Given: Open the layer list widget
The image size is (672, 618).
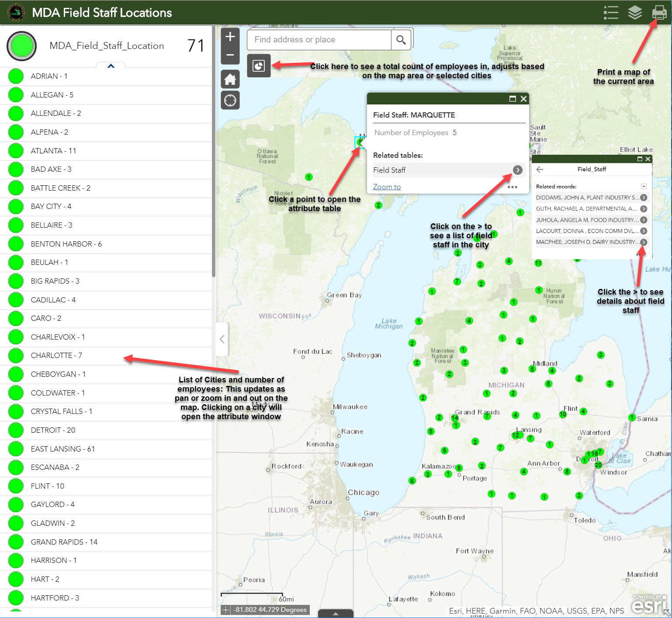Looking at the screenshot, I should (x=635, y=12).
